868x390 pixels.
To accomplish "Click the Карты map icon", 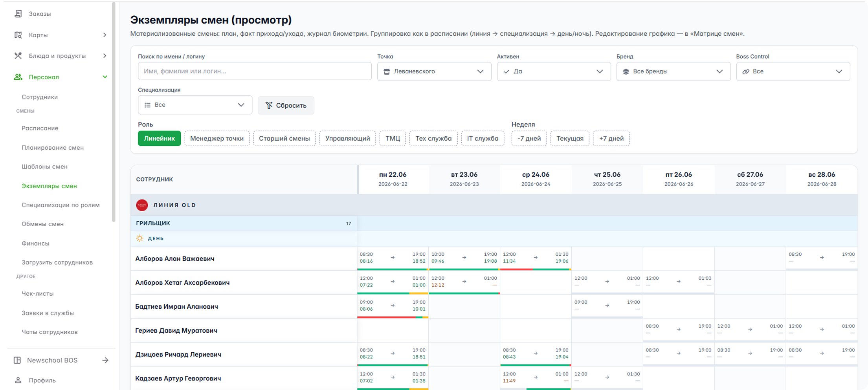I will [18, 35].
